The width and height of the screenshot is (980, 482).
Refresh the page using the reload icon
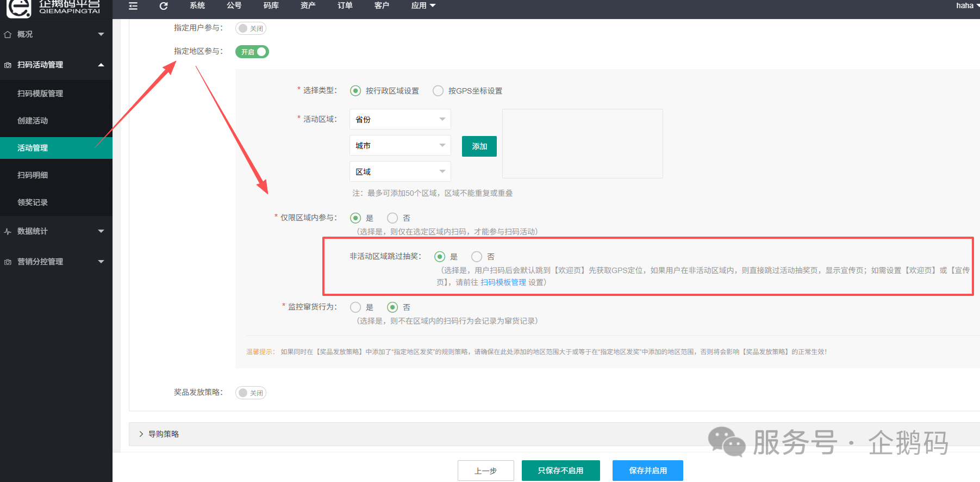[164, 6]
